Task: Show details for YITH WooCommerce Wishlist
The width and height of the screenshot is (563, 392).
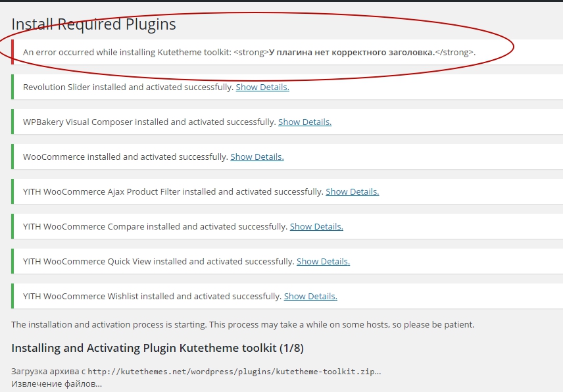Action: pos(310,296)
